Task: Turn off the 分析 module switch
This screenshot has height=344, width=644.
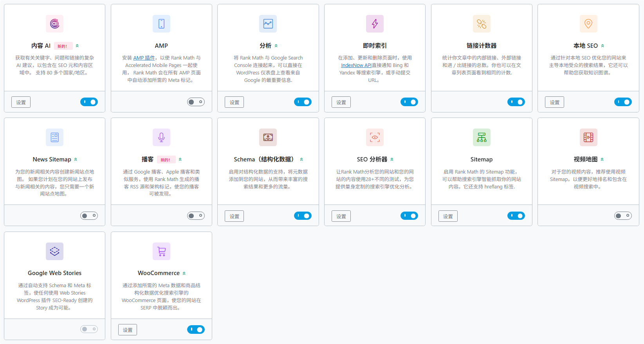Action: click(303, 102)
